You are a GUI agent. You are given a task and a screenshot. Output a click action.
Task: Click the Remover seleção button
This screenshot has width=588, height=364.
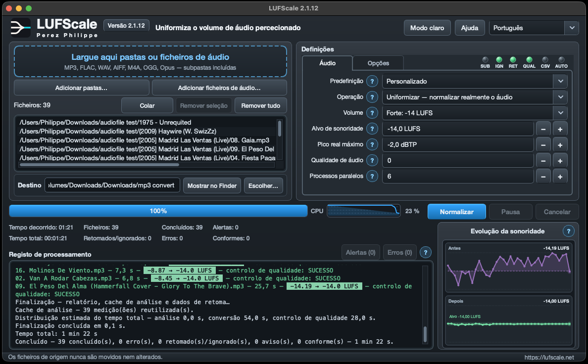(203, 106)
